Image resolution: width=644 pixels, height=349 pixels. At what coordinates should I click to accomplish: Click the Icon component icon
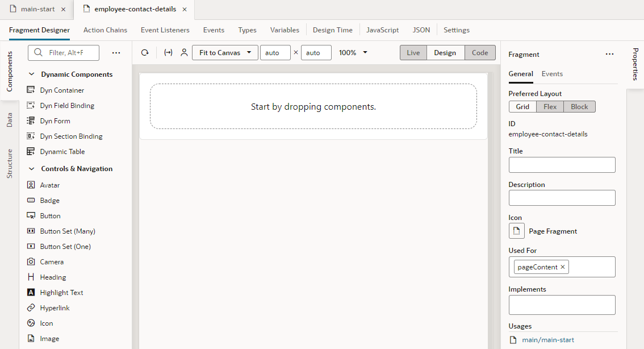pyautogui.click(x=31, y=323)
